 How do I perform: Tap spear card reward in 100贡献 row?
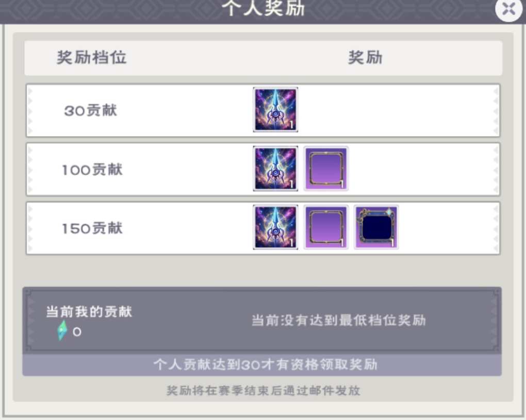(x=275, y=169)
